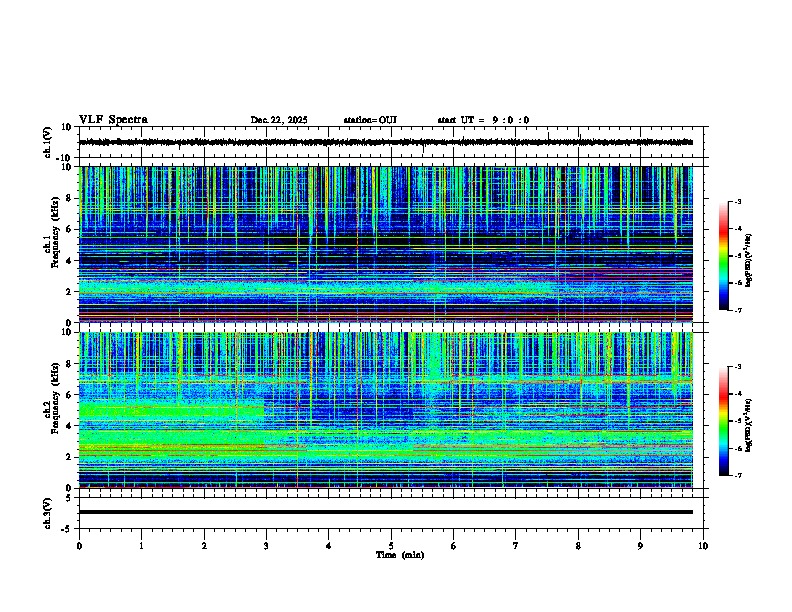Click the ch.1 spectrogram plot area
Screen dimensions: 792x612
[385, 244]
